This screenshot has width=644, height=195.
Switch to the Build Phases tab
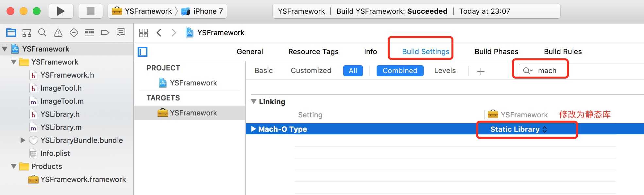(496, 52)
